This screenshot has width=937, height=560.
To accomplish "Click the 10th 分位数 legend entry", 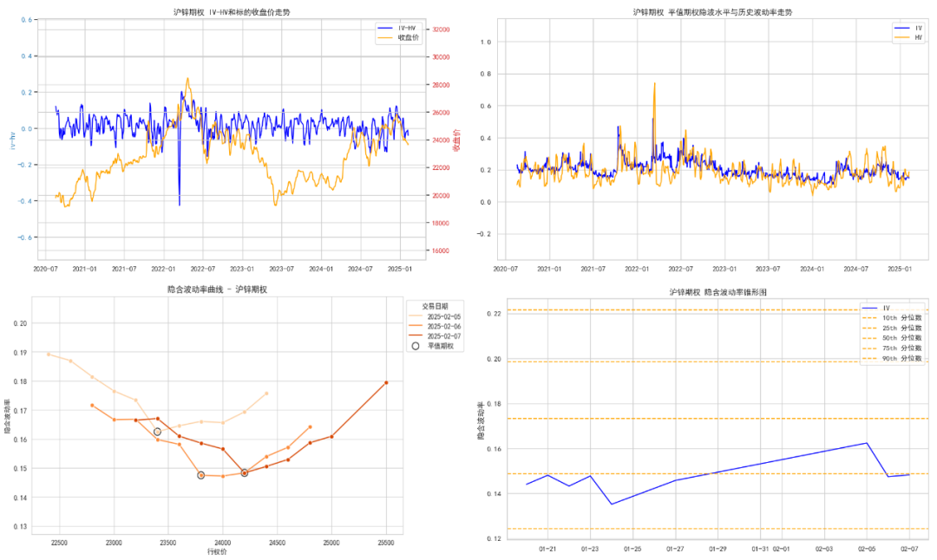I will (901, 318).
